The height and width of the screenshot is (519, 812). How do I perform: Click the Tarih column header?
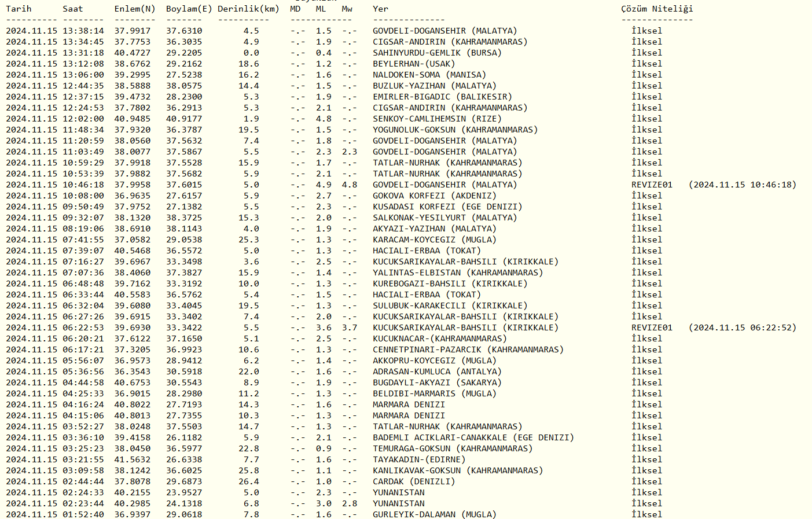pyautogui.click(x=19, y=9)
